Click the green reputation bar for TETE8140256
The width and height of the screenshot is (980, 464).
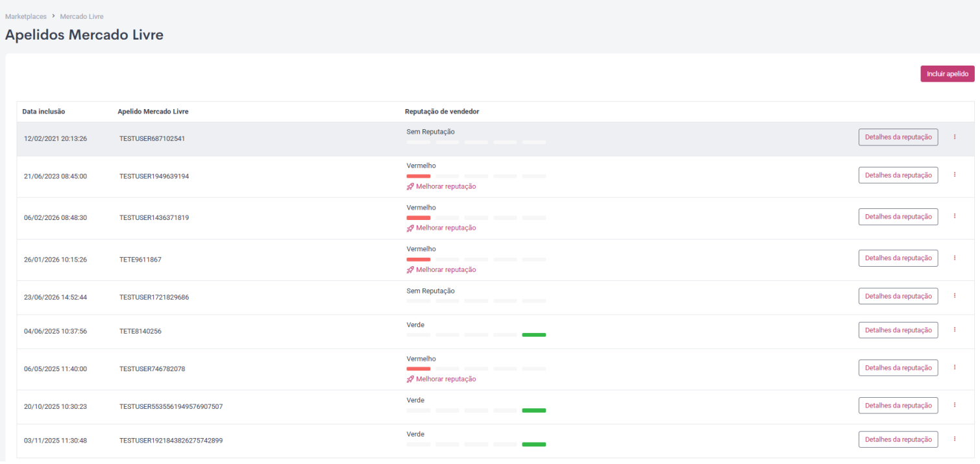[x=533, y=335]
